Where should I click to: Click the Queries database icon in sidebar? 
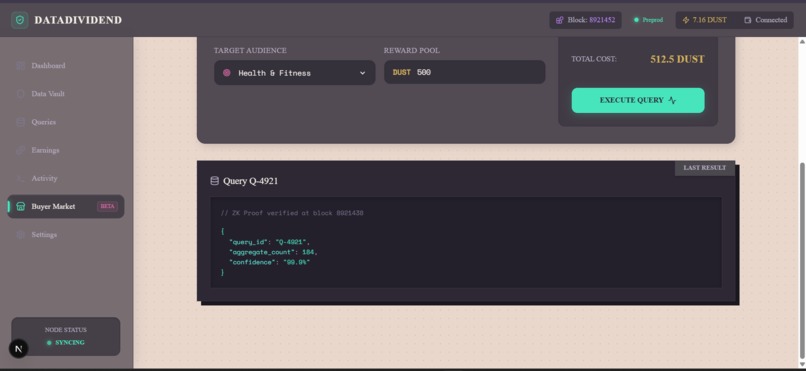point(21,122)
